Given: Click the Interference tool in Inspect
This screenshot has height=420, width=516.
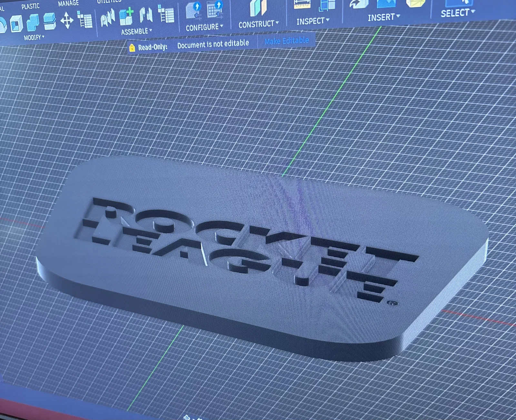Looking at the screenshot, I should [327, 6].
